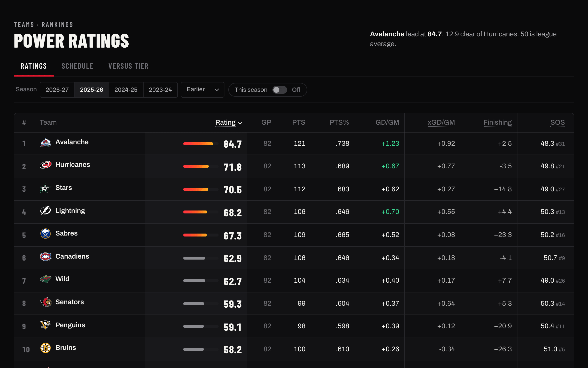The width and height of the screenshot is (588, 368).
Task: Click the Lightning team logo
Action: (46, 210)
